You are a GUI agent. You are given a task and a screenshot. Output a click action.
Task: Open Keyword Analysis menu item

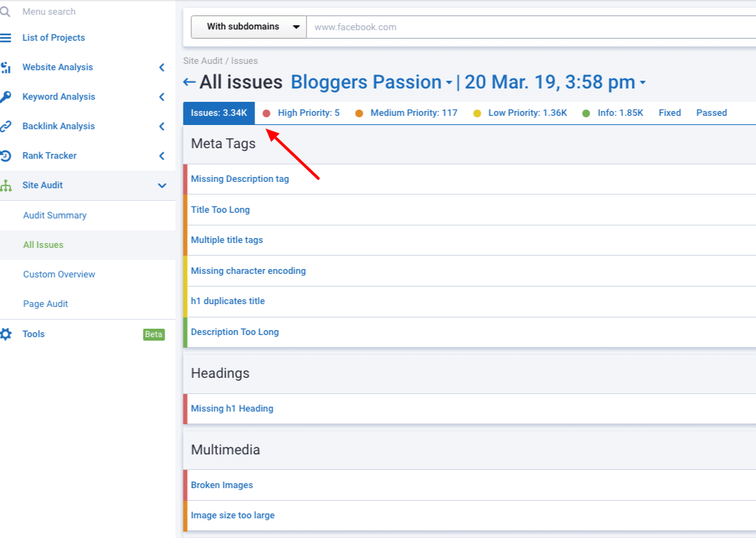(x=59, y=97)
